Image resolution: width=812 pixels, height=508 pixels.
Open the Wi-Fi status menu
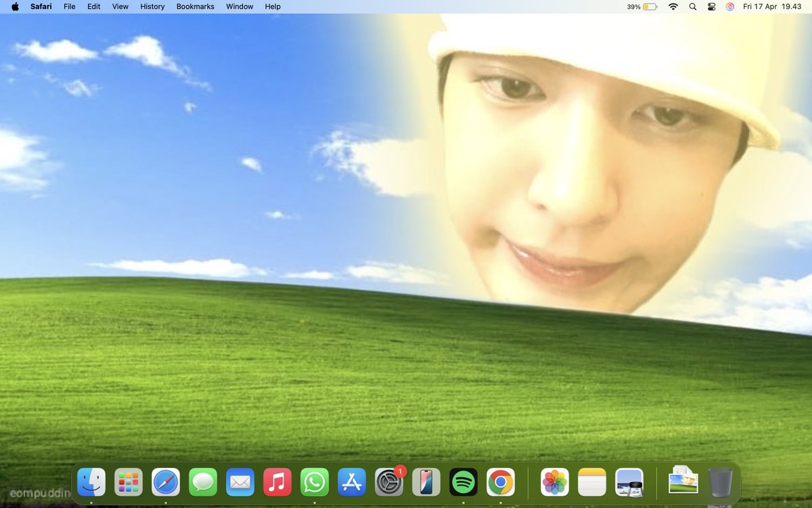pos(673,6)
